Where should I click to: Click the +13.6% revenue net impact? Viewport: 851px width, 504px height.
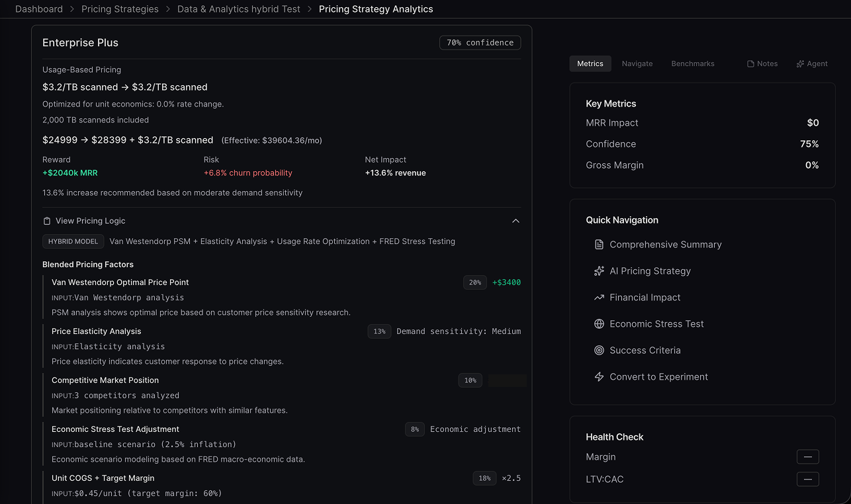click(x=396, y=173)
